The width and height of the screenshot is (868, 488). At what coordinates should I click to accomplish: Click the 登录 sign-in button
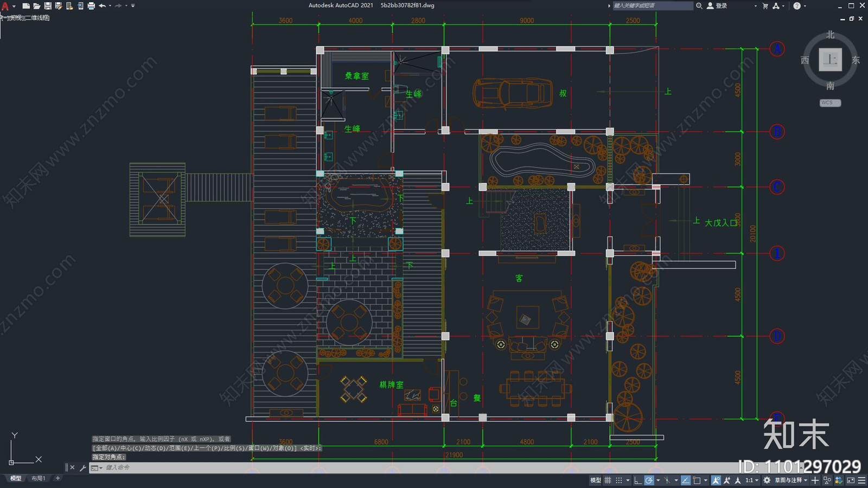(717, 5)
